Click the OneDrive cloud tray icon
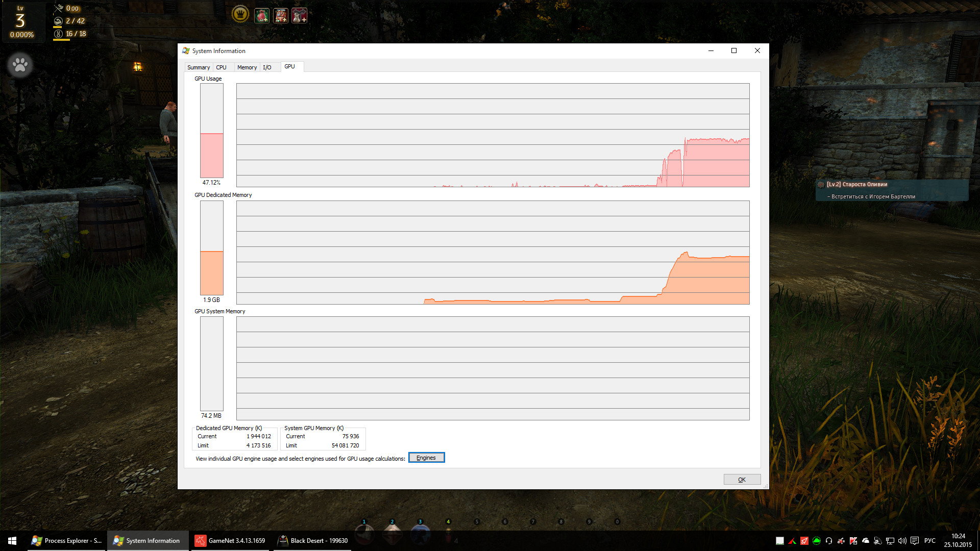Screen dimensions: 980x551 point(866,541)
